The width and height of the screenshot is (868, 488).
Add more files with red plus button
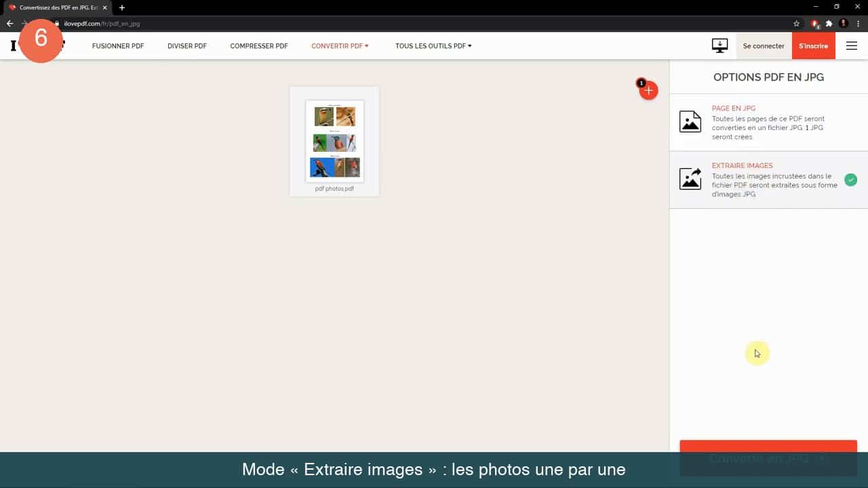pyautogui.click(x=648, y=90)
